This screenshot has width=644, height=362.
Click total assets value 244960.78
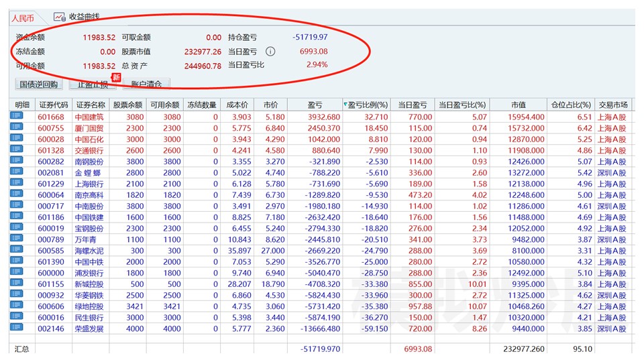(x=203, y=66)
